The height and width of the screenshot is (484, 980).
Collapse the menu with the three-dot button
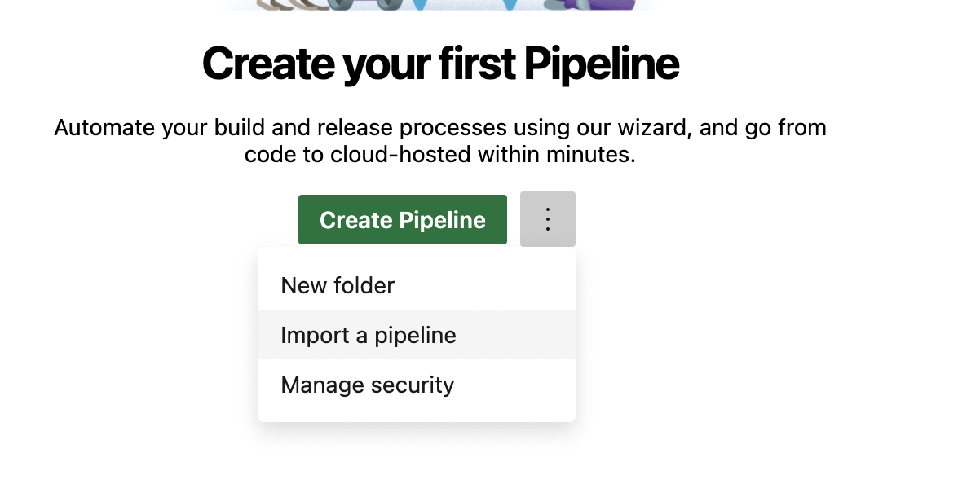548,219
